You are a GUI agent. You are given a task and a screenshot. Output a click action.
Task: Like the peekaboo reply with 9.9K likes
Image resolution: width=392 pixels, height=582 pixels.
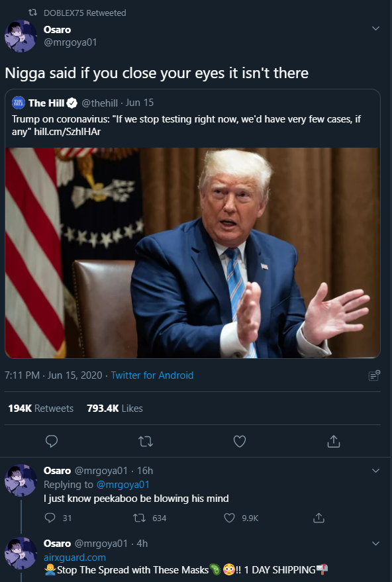pyautogui.click(x=229, y=518)
